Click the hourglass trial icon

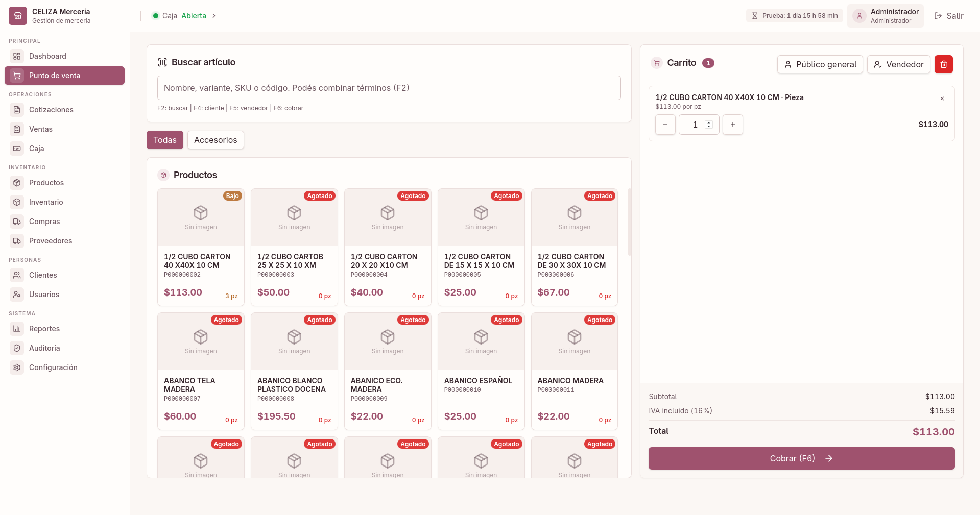click(x=755, y=16)
